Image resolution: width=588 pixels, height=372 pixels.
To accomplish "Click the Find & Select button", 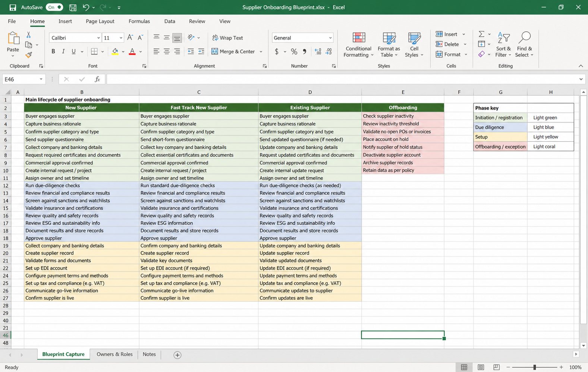I will (524, 45).
